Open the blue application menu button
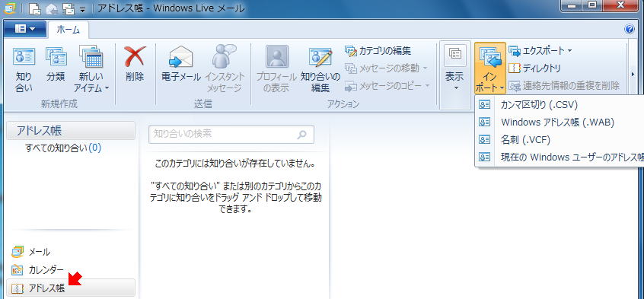The width and height of the screenshot is (644, 299). pos(25,29)
